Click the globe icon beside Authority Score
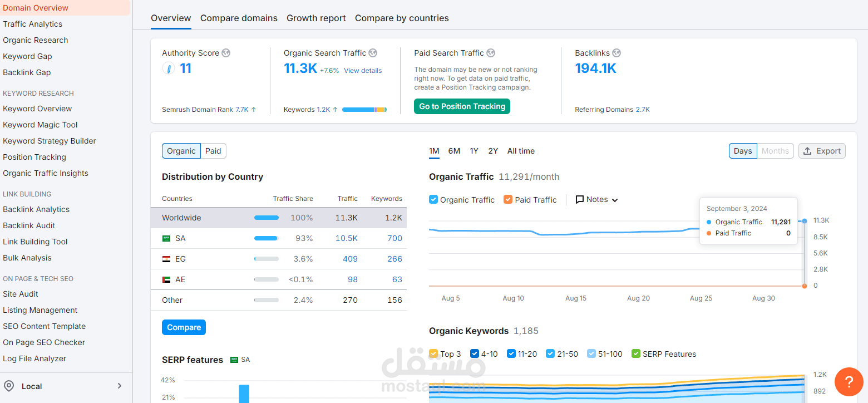Viewport: 868px width, 403px height. [226, 53]
